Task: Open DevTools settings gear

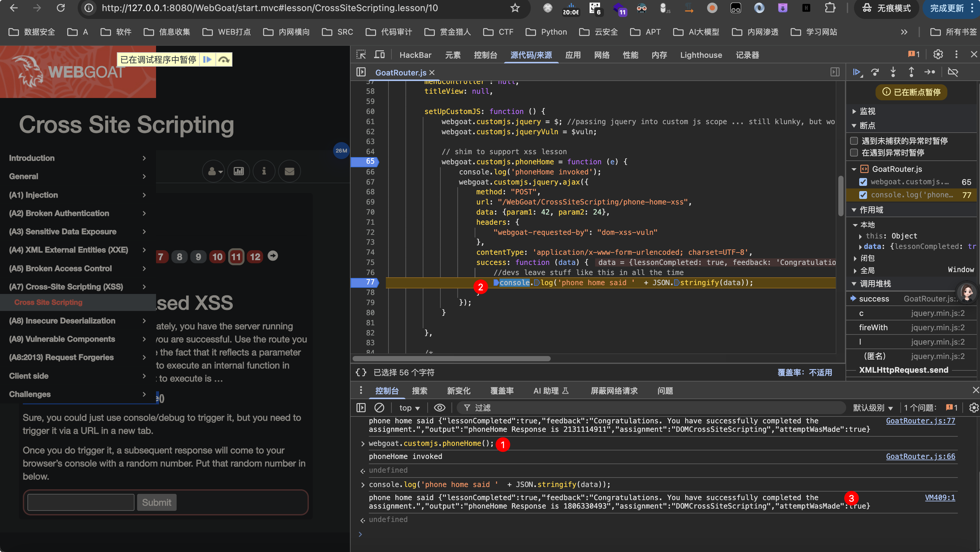Action: (938, 55)
